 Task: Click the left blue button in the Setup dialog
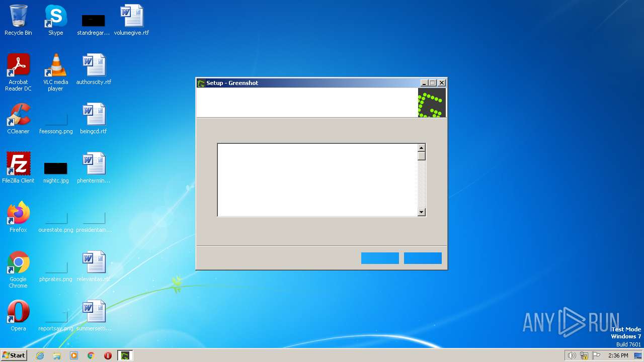click(380, 258)
